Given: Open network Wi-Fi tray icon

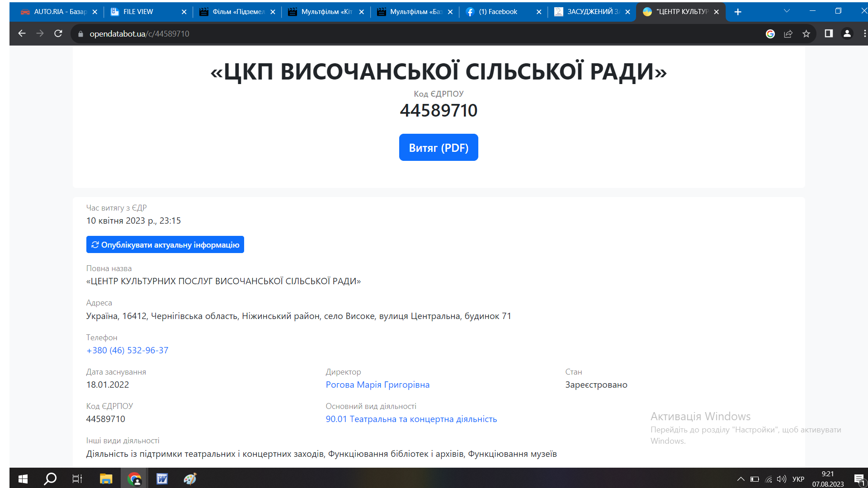Looking at the screenshot, I should (769, 479).
